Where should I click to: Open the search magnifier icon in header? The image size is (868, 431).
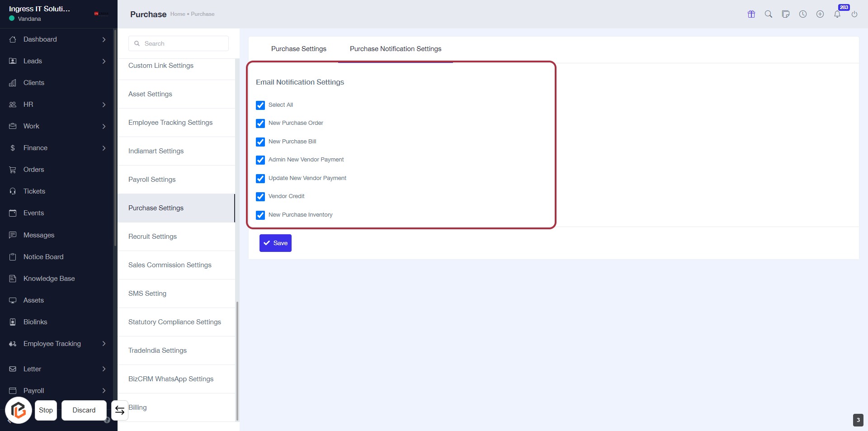click(x=769, y=14)
